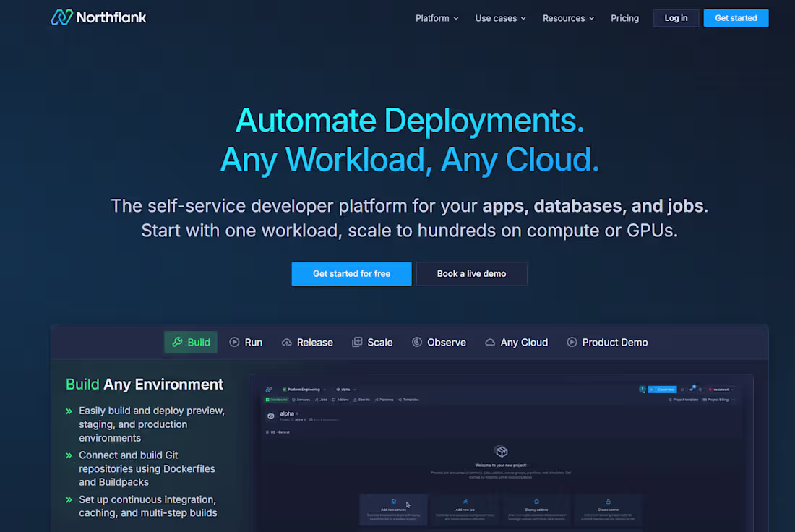Switch to the Release tab
Screen dimensions: 795x532
coord(307,342)
